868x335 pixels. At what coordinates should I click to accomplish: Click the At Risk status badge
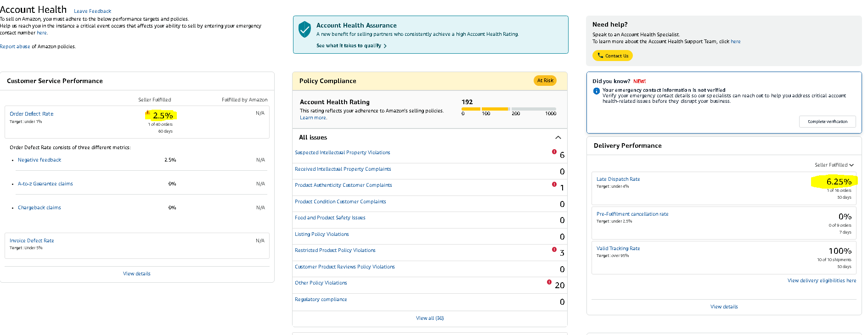tap(545, 80)
